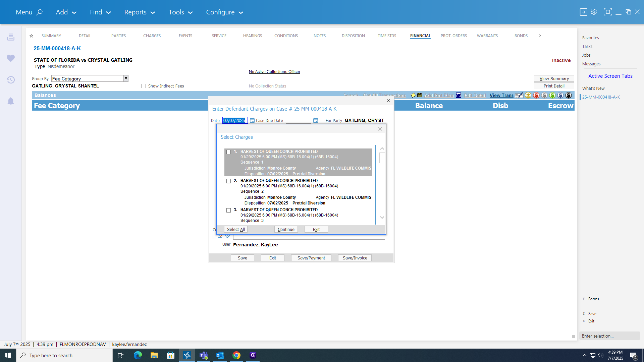Switch to the SUMMARY tab
The image size is (644, 362).
pos(51,36)
